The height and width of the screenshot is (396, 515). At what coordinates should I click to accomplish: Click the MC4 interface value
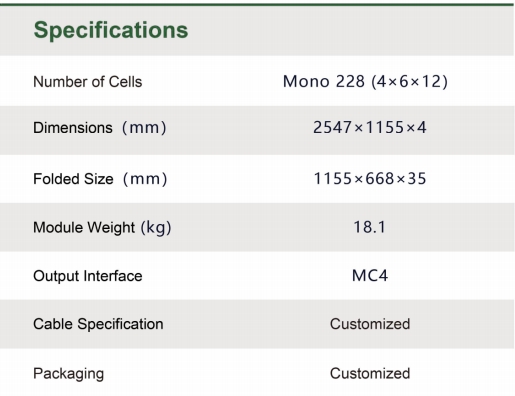point(370,276)
